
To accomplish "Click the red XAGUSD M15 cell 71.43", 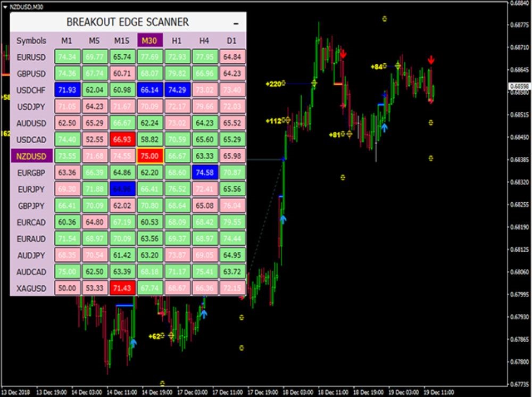I will click(x=122, y=288).
